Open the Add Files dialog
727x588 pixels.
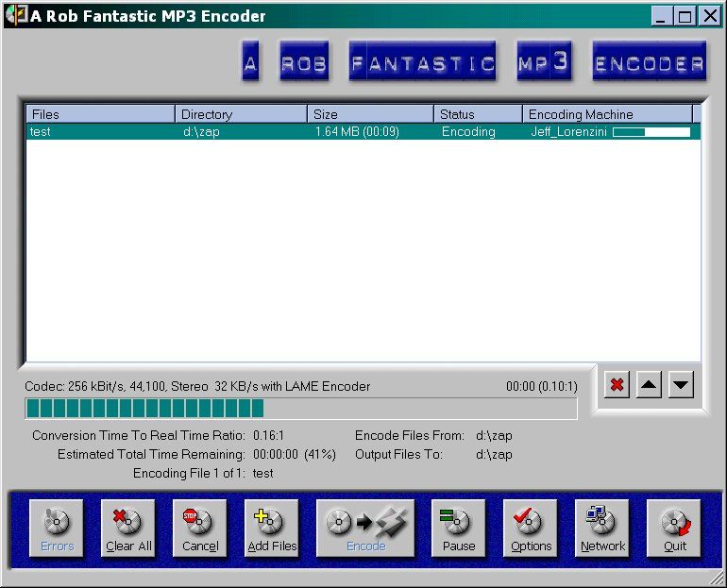(271, 529)
